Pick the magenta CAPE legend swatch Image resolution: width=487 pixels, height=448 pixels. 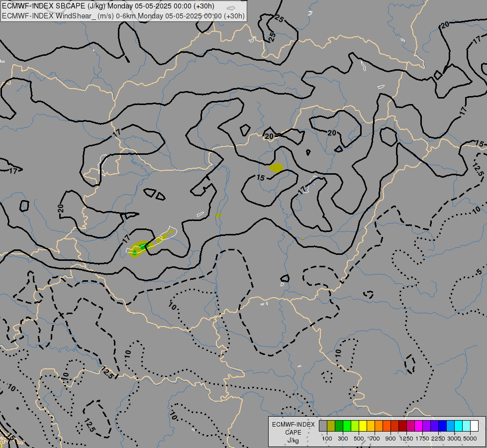[x=419, y=426]
